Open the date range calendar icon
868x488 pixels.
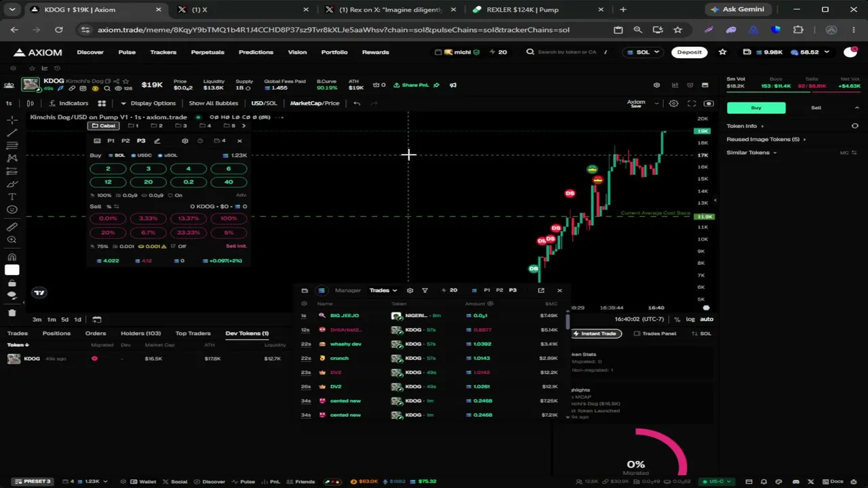pos(97,319)
